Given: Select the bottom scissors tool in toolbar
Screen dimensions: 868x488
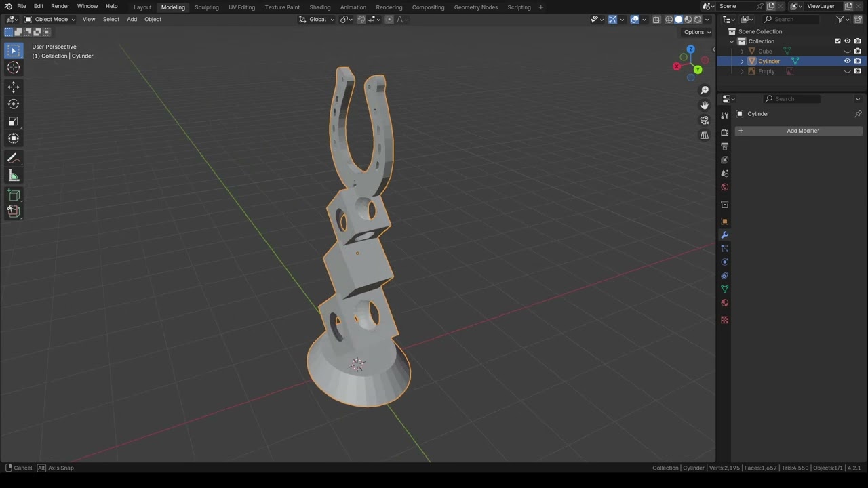Looking at the screenshot, I should point(14,211).
